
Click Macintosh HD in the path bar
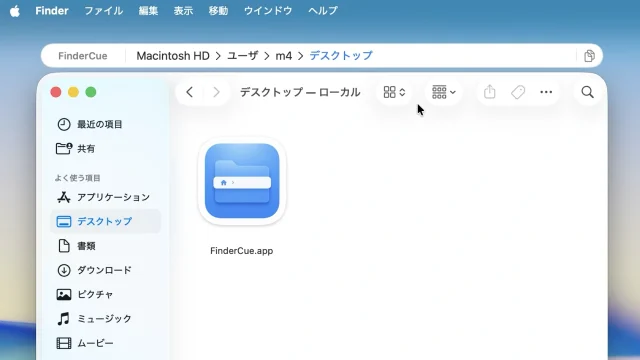click(173, 56)
